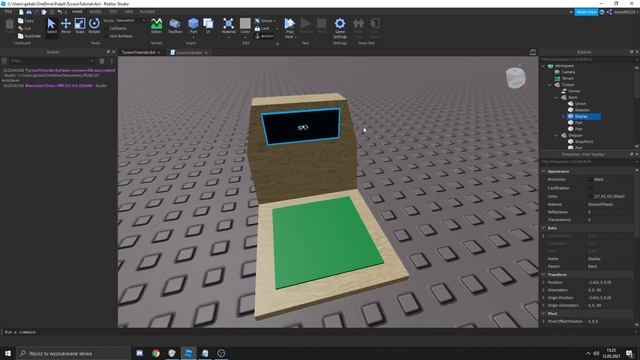Click the Undo arrow in quick access bar

(60, 12)
